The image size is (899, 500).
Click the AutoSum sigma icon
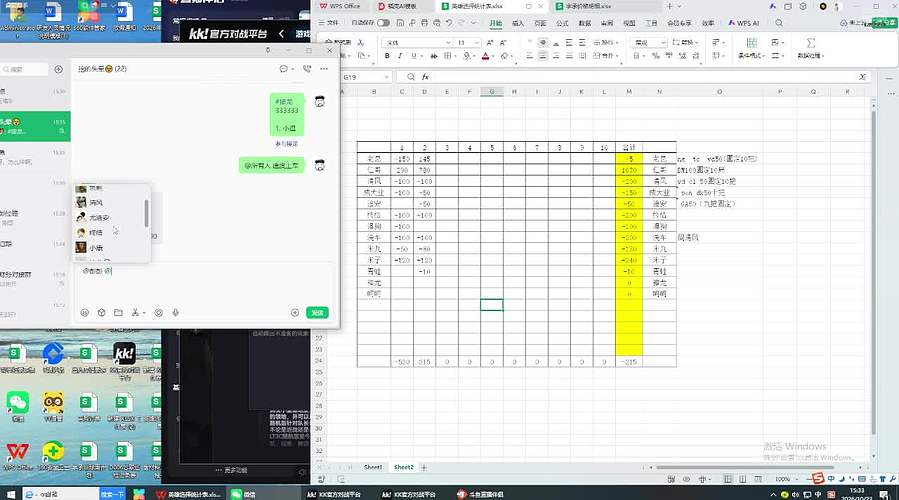[810, 43]
